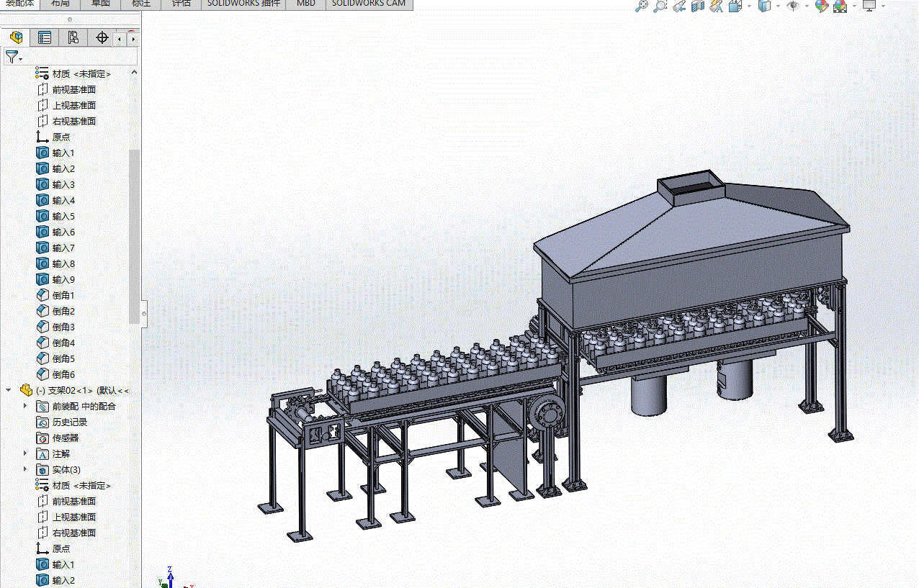Expand the 前装配 中的配合 folder
The height and width of the screenshot is (588, 919).
click(x=25, y=406)
